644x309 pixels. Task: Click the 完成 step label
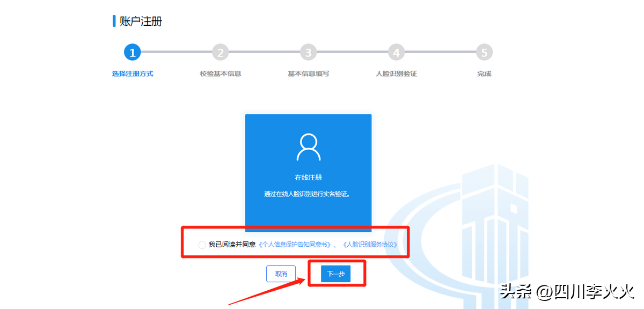click(484, 73)
